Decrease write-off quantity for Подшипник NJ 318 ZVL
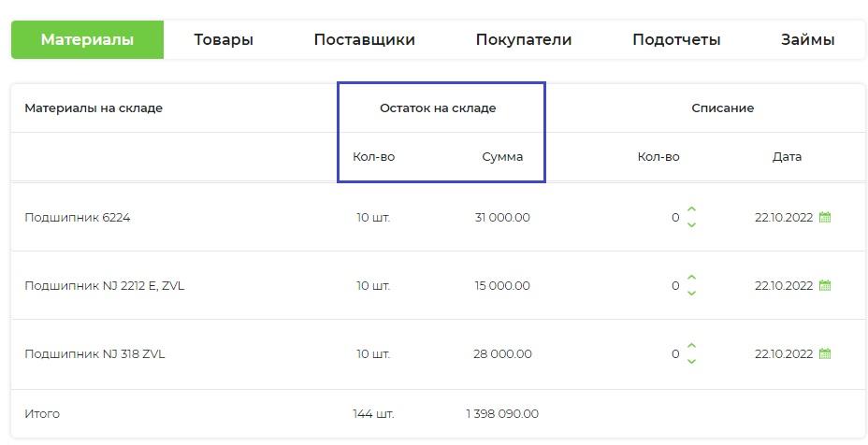Screen dimensions: 868x445 pos(691,362)
